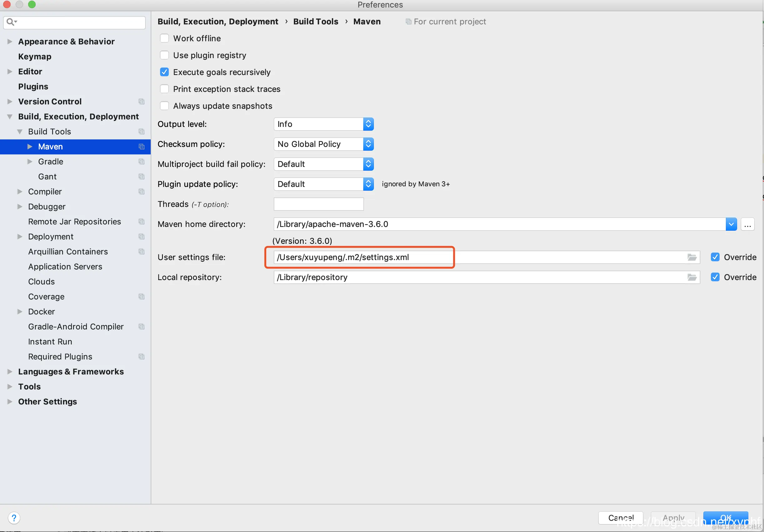Uncheck Execute goals recursively
This screenshot has height=532, width=764.
[164, 72]
